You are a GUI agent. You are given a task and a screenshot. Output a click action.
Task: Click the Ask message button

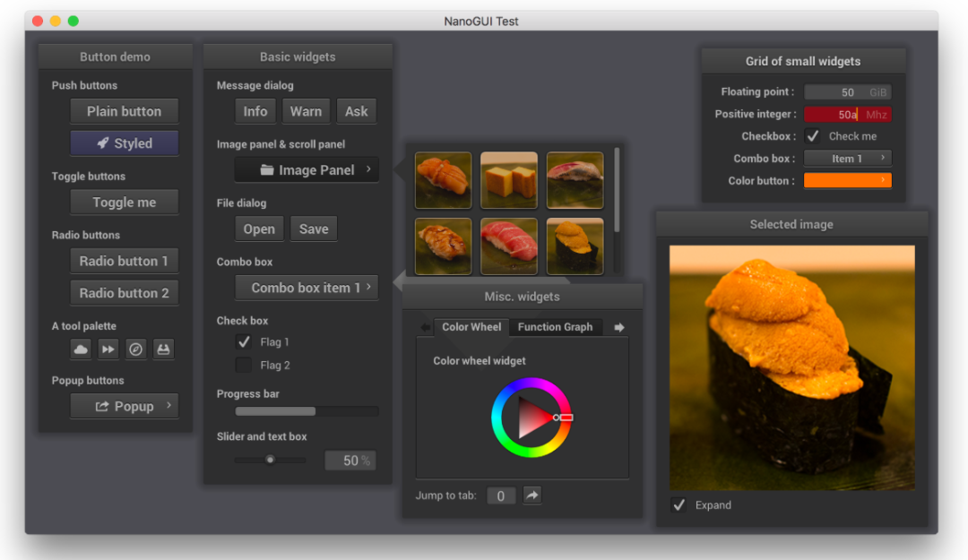tap(356, 112)
